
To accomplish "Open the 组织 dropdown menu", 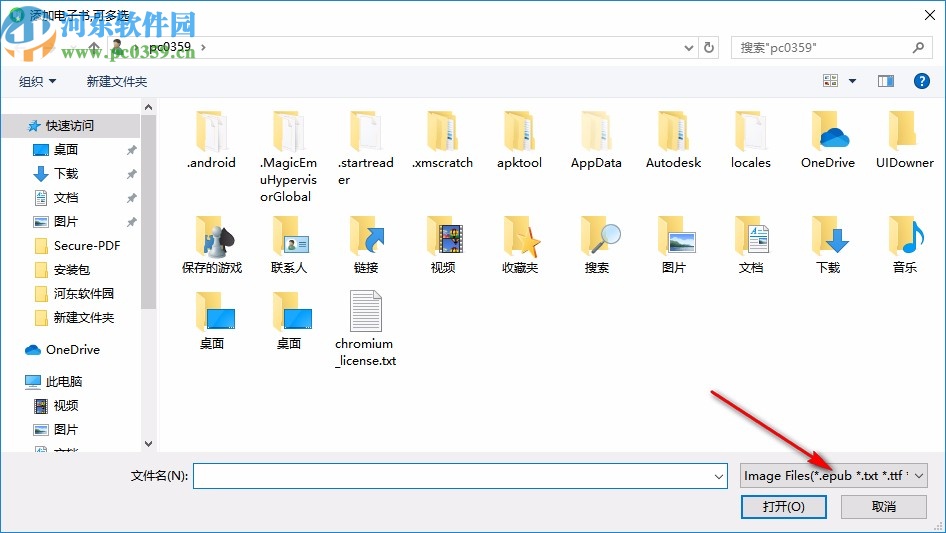I will pyautogui.click(x=37, y=81).
